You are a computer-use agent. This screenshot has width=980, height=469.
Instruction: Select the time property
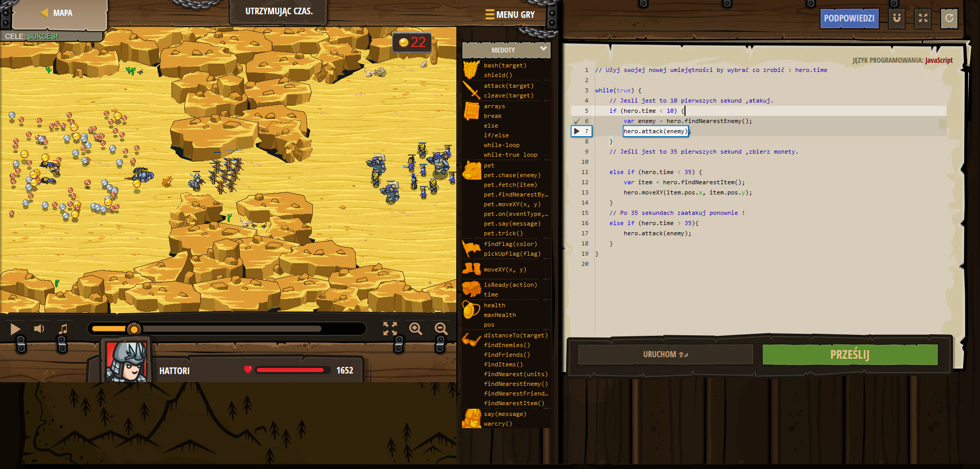(x=491, y=294)
